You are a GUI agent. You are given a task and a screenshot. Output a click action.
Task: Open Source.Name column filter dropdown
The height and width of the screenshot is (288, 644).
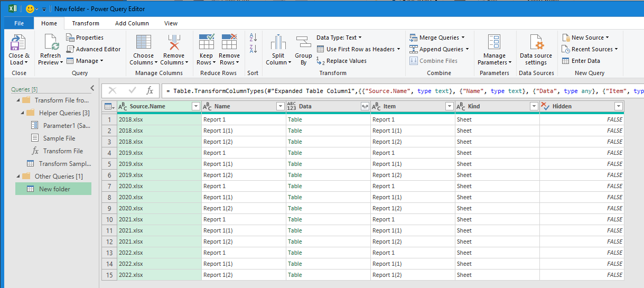pyautogui.click(x=195, y=106)
